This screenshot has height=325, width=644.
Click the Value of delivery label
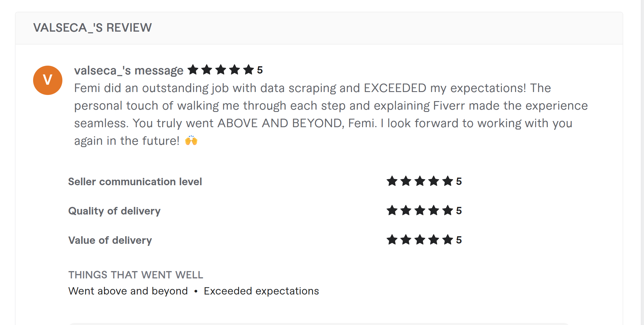click(x=110, y=240)
